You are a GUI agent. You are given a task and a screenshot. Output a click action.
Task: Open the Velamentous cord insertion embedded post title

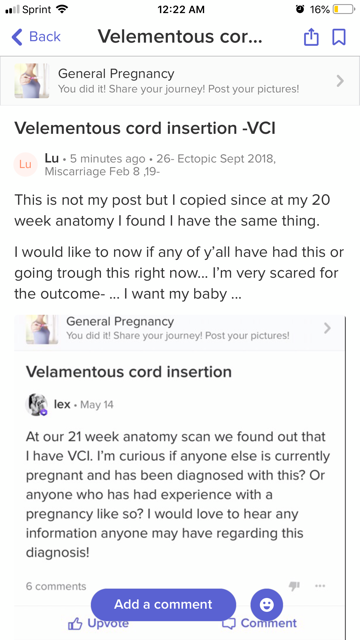129,372
